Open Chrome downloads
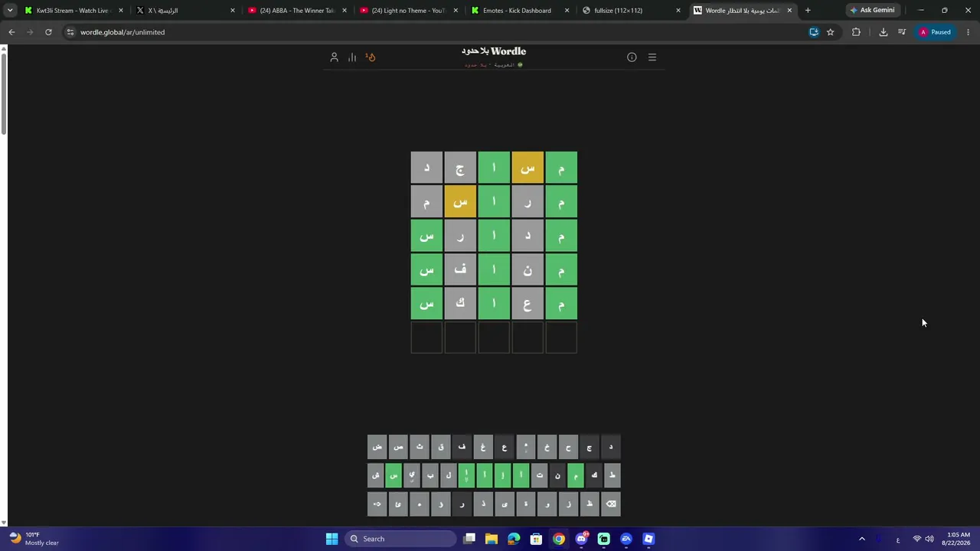The image size is (980, 551). tap(883, 32)
